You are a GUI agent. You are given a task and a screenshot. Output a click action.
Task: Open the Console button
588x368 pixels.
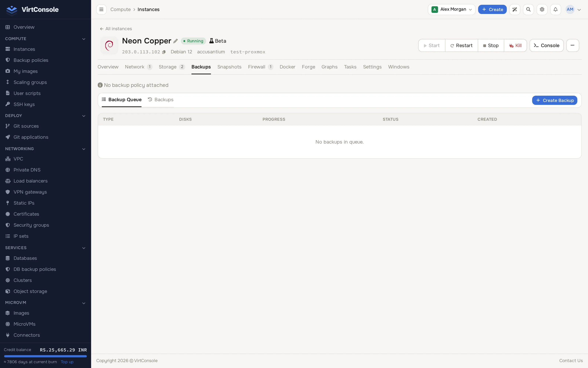[x=546, y=45]
